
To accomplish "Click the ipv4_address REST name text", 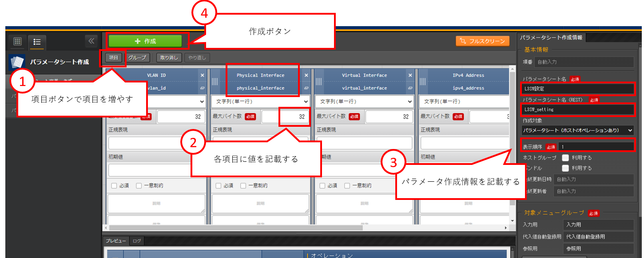I will (468, 88).
